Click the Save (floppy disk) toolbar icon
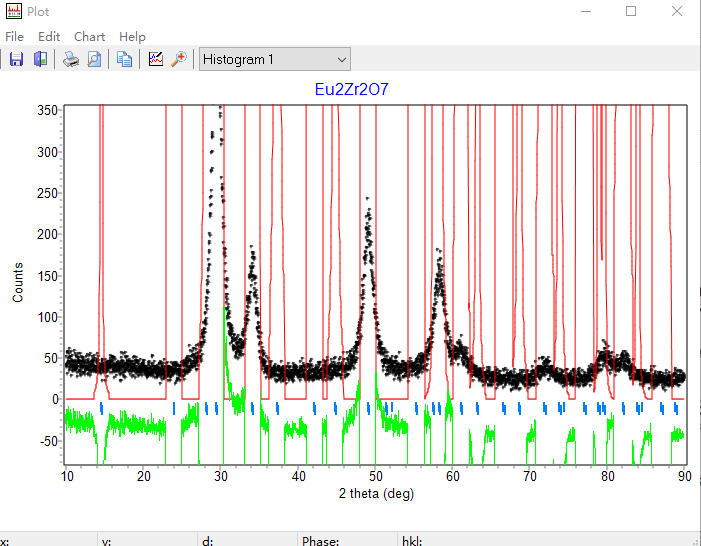This screenshot has height=546, width=701. (x=16, y=59)
